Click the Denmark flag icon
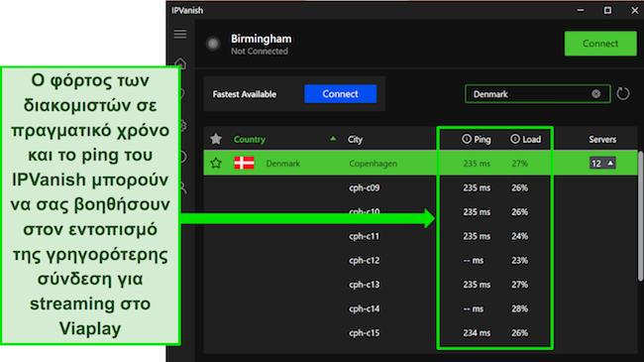 (244, 163)
